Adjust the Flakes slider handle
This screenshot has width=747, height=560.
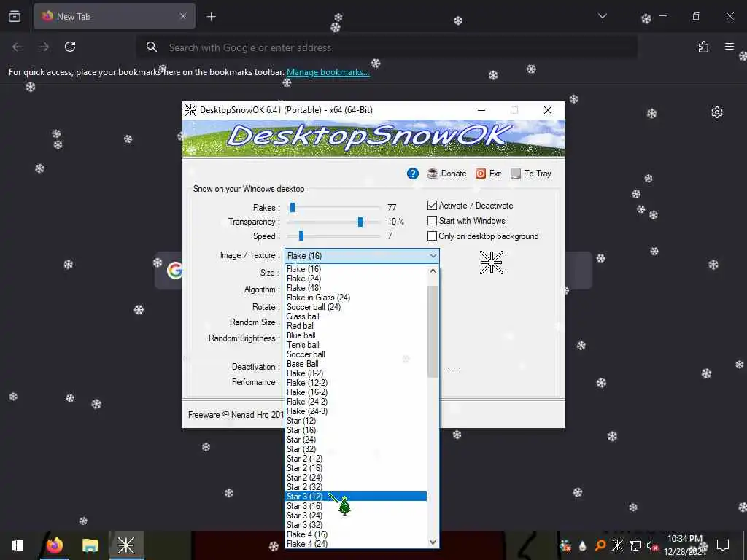pyautogui.click(x=293, y=207)
